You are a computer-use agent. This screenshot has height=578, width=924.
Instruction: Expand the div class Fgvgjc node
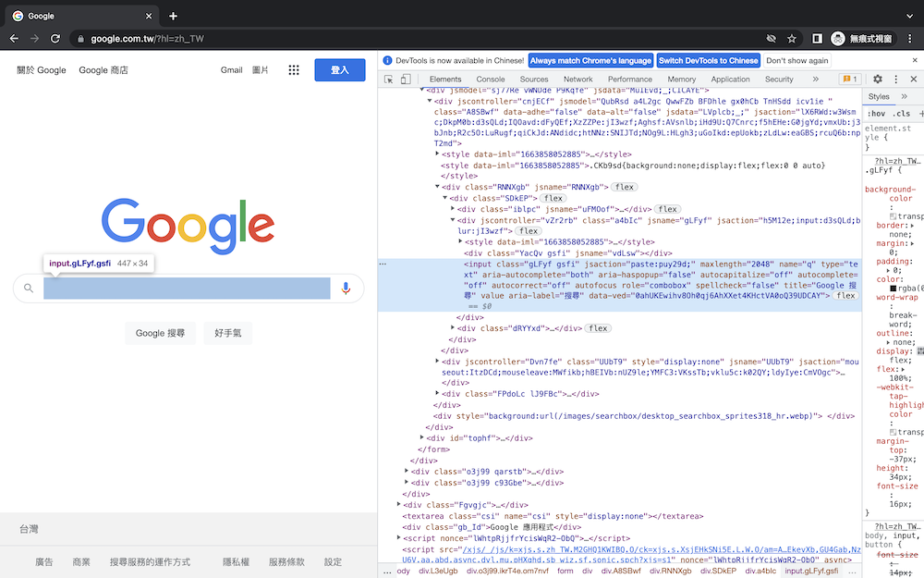pos(399,504)
